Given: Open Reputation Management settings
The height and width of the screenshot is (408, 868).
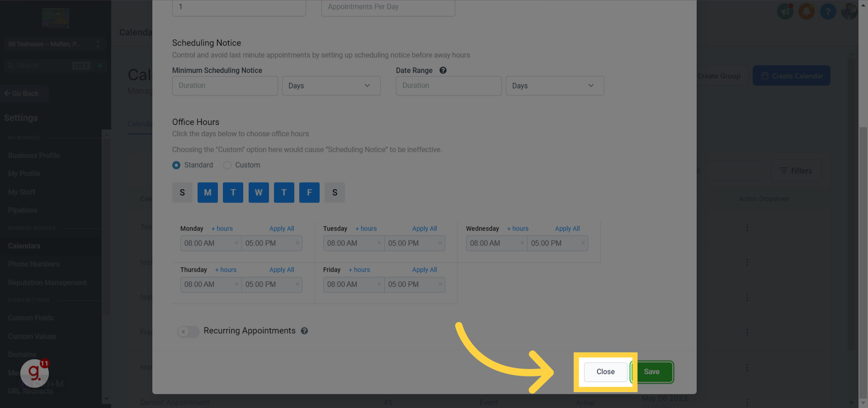Looking at the screenshot, I should (x=47, y=282).
